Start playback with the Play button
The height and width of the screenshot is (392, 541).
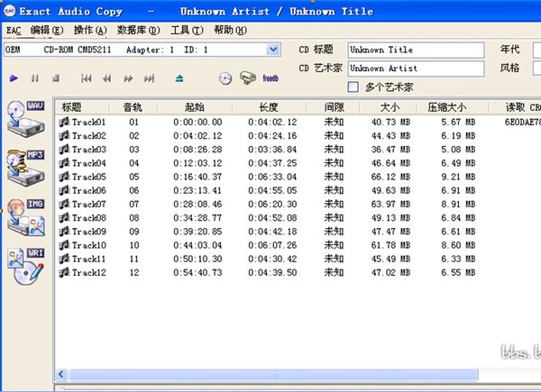tap(14, 78)
